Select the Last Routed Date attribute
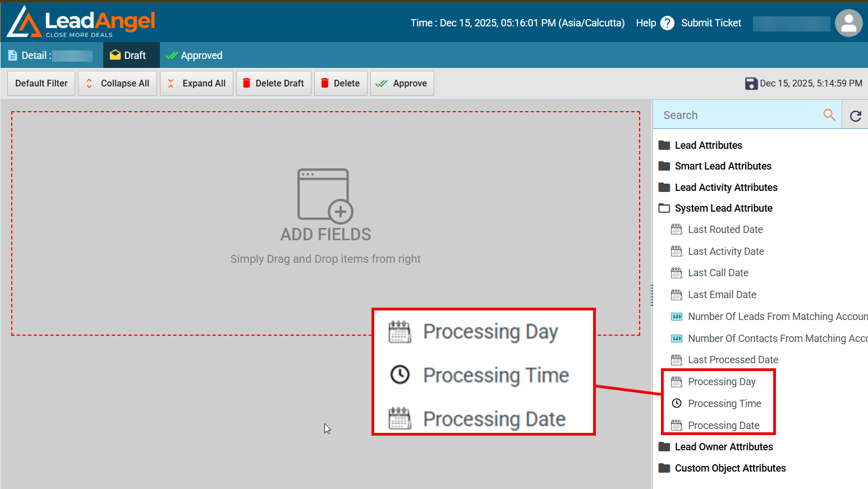This screenshot has width=868, height=489. (x=725, y=230)
